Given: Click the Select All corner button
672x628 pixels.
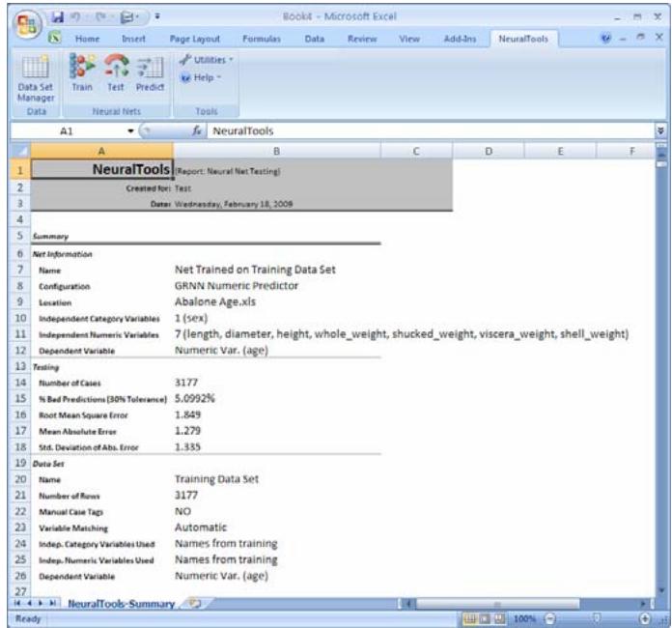Looking at the screenshot, I should click(x=20, y=151).
